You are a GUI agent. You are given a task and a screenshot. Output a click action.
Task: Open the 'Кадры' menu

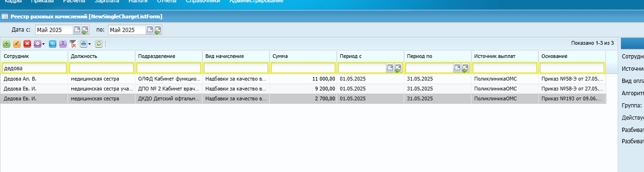(13, 2)
